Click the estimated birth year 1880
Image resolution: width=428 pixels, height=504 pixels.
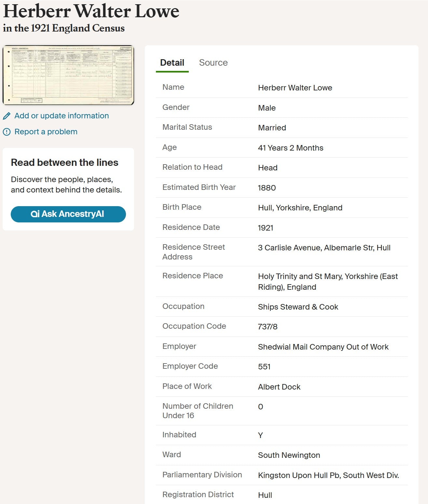(x=267, y=188)
